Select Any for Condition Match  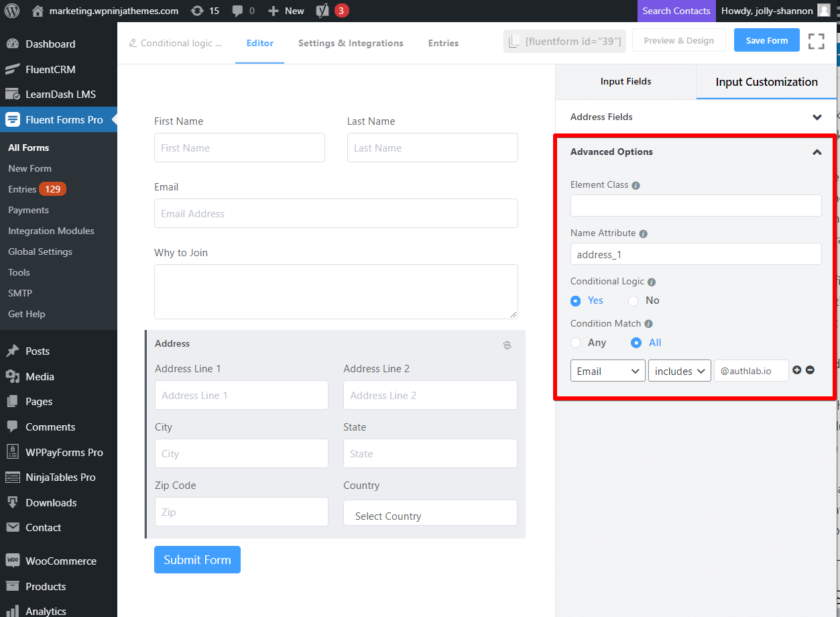pos(575,343)
